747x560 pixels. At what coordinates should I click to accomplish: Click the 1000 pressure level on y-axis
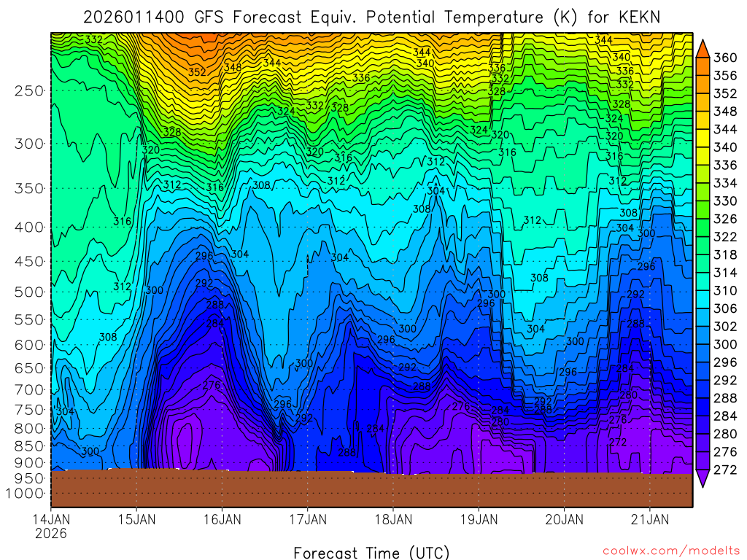pos(24,494)
